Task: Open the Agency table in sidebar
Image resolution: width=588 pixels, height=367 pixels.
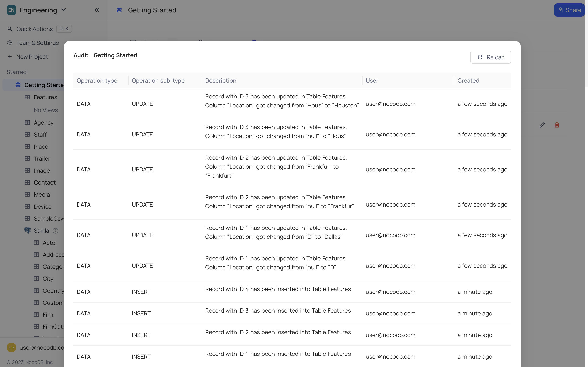Action: [x=43, y=122]
